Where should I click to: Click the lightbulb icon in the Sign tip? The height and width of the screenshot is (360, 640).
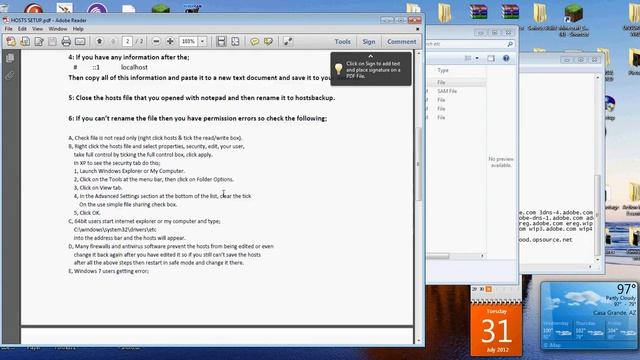(338, 69)
